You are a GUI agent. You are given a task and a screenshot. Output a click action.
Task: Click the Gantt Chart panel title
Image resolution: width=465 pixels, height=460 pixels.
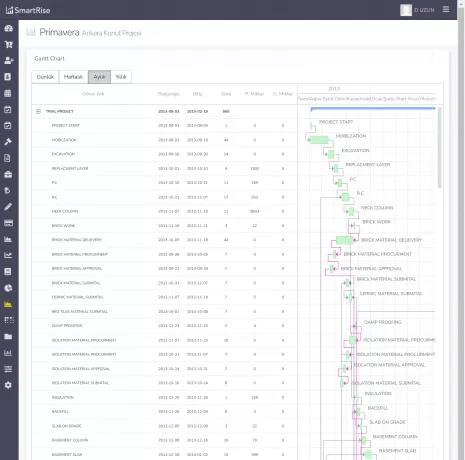click(x=49, y=59)
